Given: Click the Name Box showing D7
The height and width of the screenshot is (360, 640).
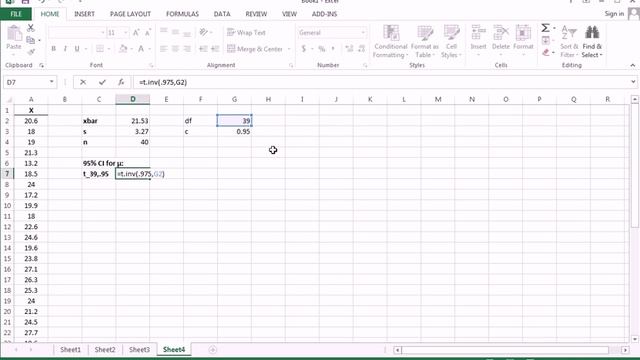Looking at the screenshot, I should click(x=26, y=82).
